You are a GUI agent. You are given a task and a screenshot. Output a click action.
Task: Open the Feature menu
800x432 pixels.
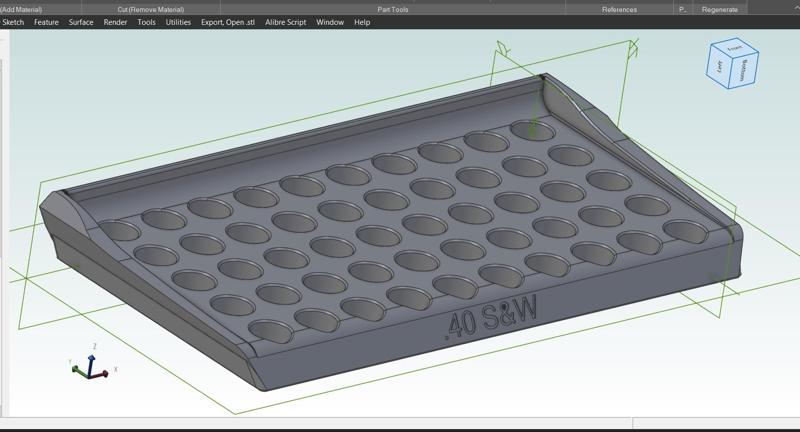(46, 22)
